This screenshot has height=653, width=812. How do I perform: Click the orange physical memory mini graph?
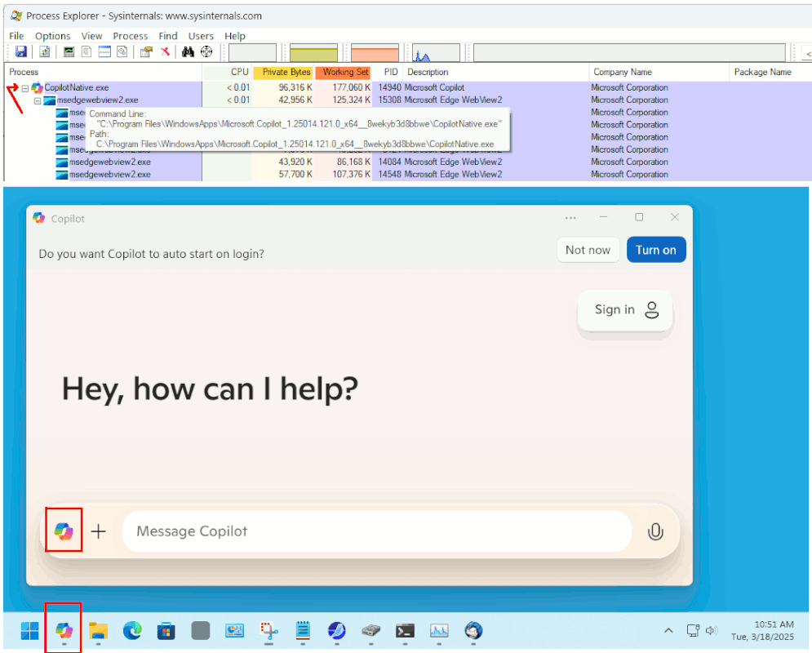coord(375,53)
